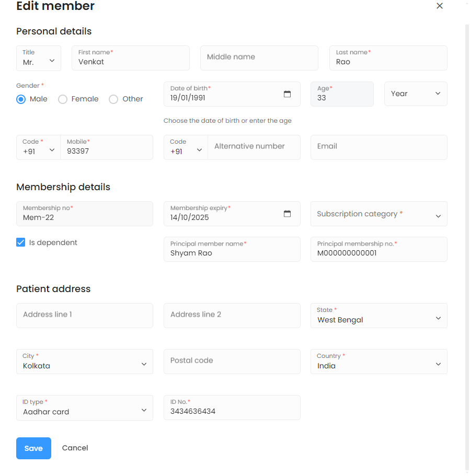Expand the Subscription category dropdown

[379, 214]
